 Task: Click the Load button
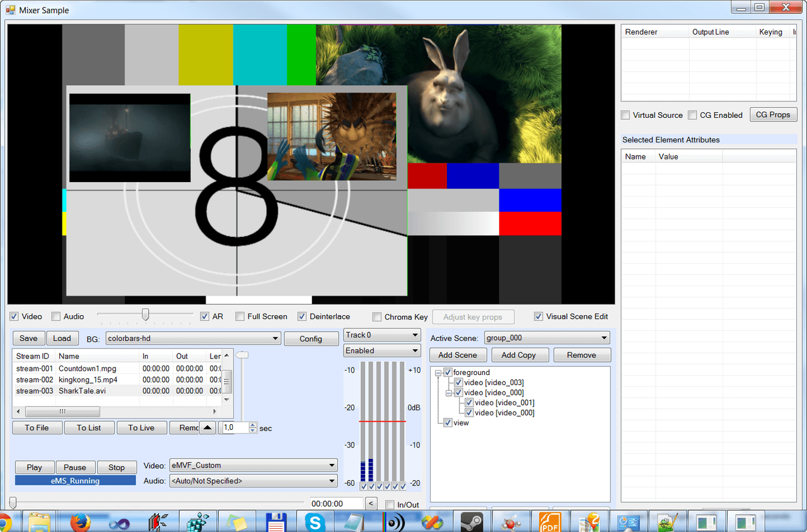pos(62,338)
